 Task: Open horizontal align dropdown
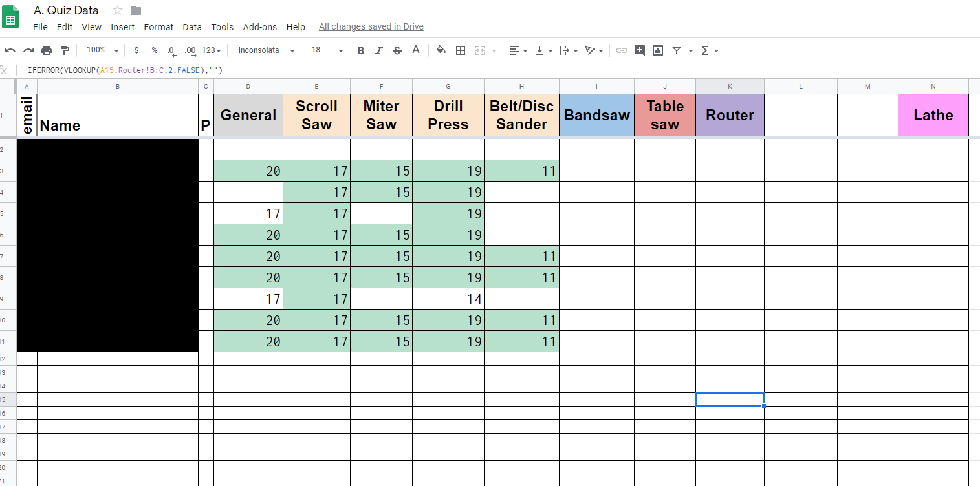coord(518,50)
